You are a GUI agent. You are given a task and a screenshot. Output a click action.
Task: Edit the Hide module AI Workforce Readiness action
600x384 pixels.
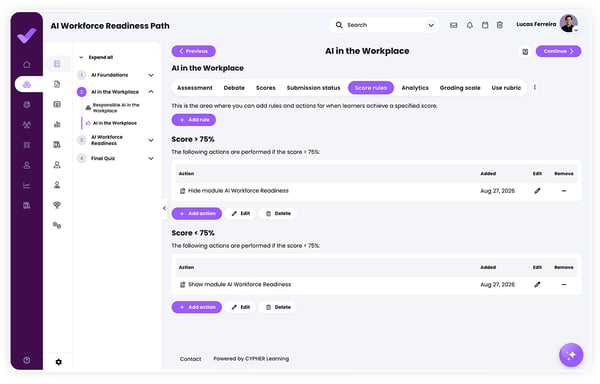537,191
